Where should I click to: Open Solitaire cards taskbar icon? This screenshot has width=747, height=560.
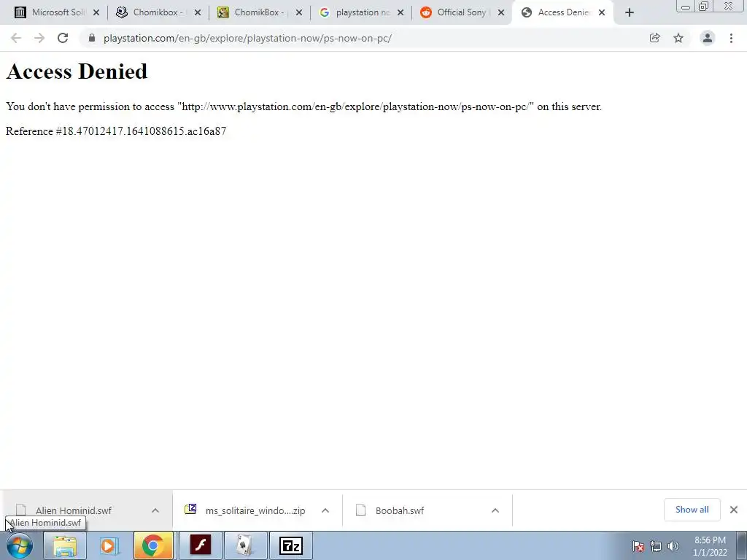(x=245, y=545)
